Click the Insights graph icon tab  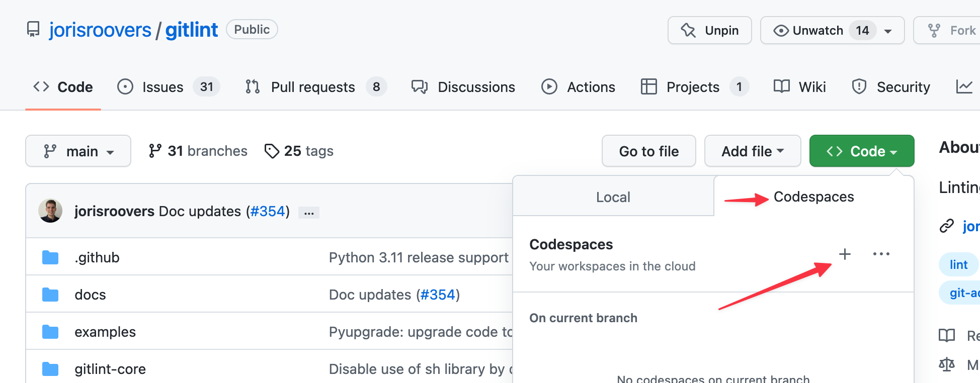[964, 87]
